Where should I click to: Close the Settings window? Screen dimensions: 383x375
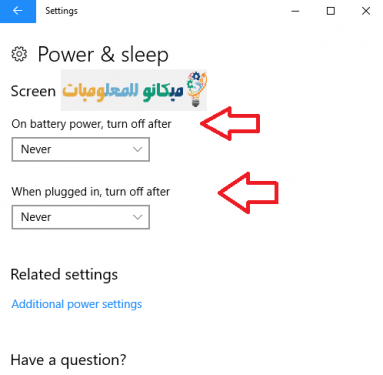tap(366, 11)
